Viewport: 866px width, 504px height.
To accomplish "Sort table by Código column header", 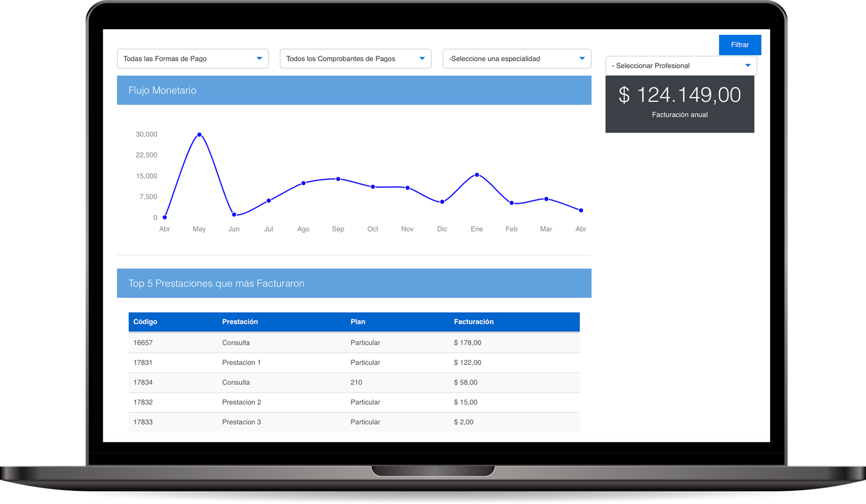I will 145,322.
